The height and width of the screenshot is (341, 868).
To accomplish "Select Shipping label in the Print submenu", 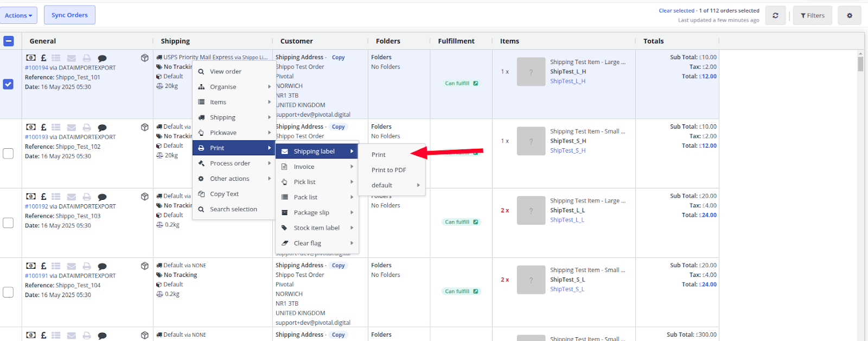I will pos(317,151).
